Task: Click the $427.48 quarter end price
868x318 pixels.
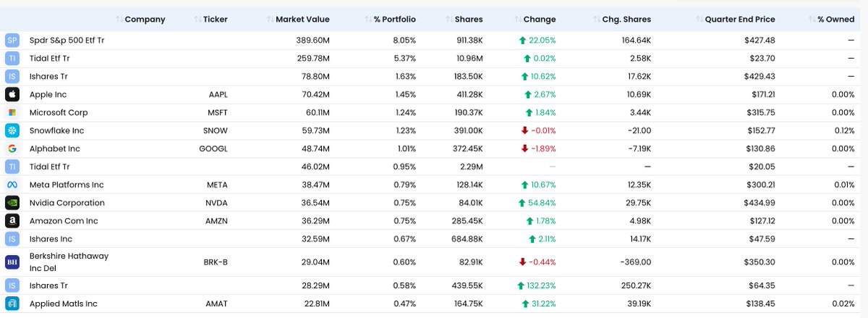Action: point(759,41)
